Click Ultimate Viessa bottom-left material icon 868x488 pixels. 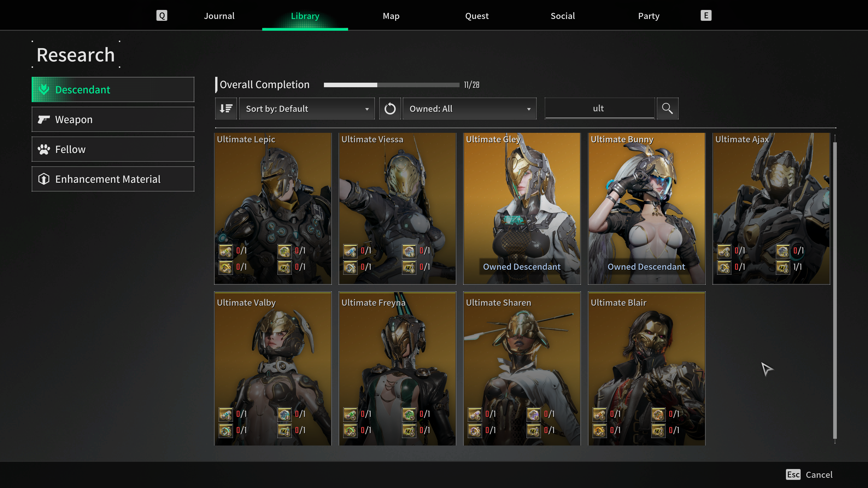pos(350,267)
